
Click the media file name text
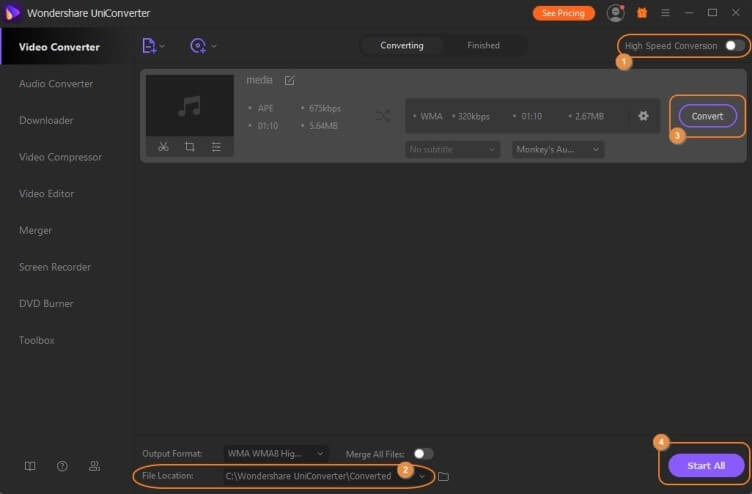tap(259, 80)
